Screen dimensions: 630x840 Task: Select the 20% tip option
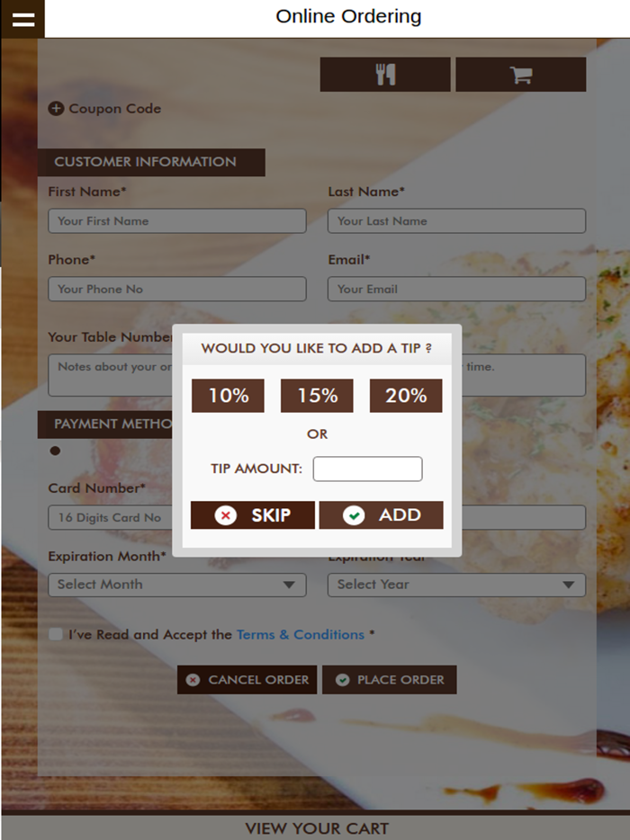click(x=406, y=396)
